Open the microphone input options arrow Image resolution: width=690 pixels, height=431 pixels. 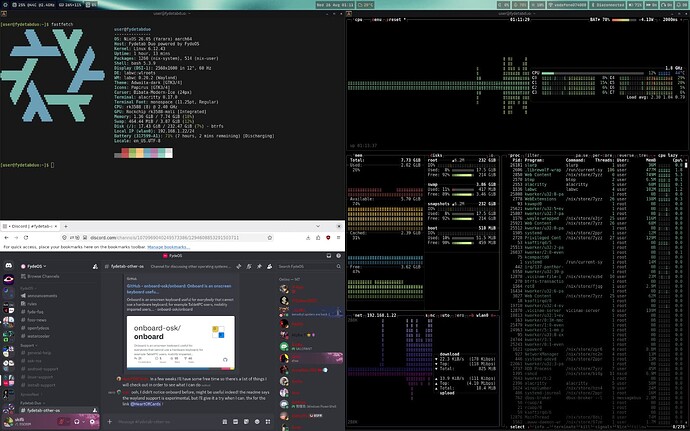pyautogui.click(x=68, y=422)
